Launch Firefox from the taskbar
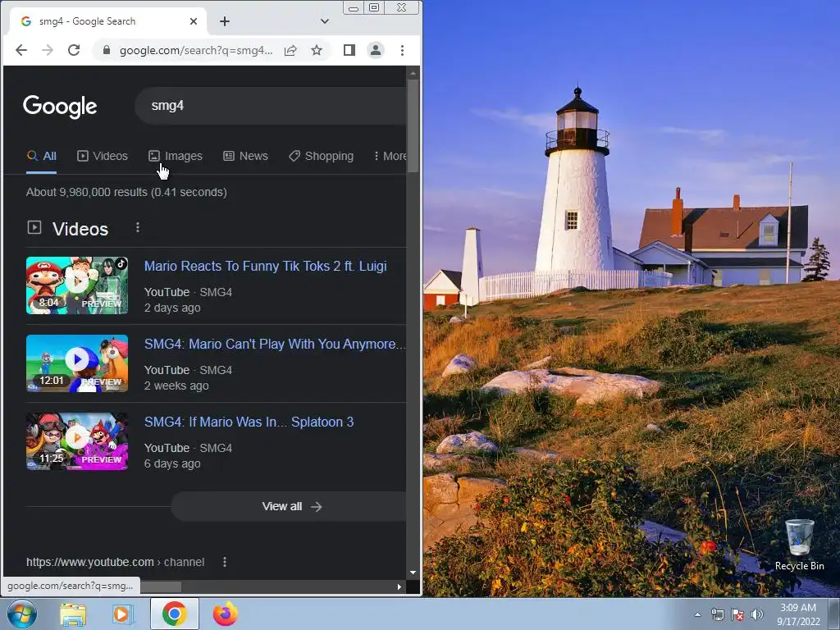 click(x=226, y=614)
